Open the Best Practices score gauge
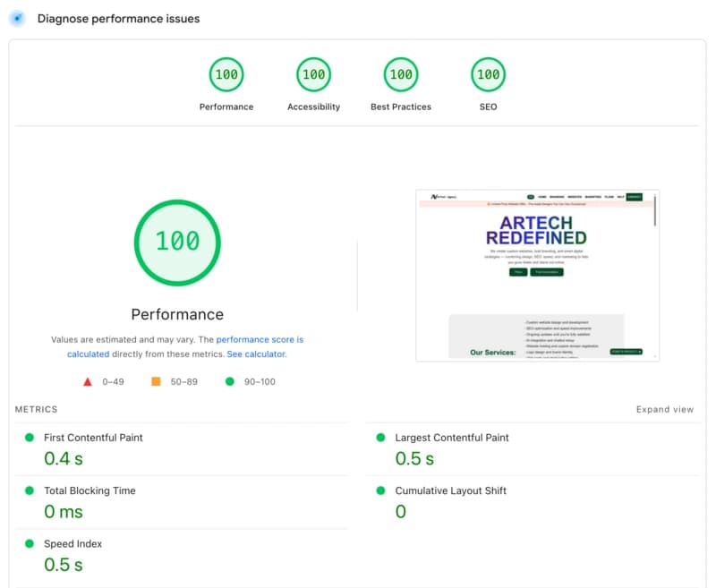This screenshot has width=716, height=588. (401, 74)
